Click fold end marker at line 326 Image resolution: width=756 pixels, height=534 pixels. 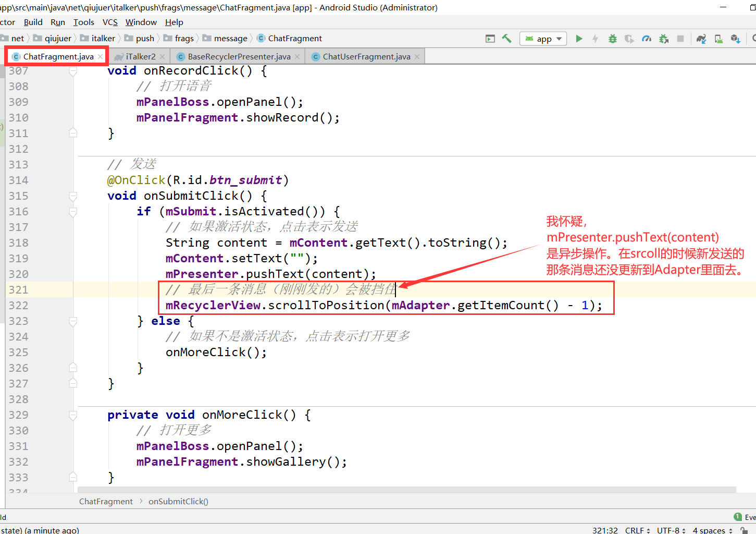tap(73, 368)
